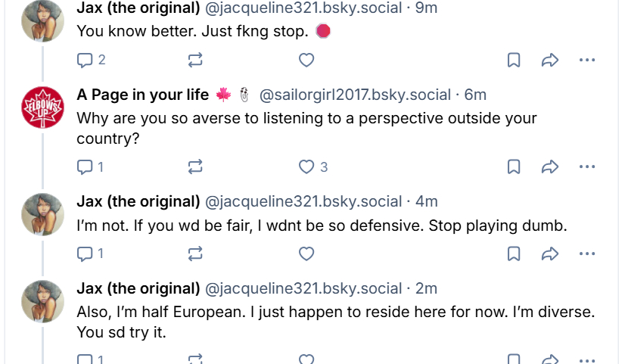The width and height of the screenshot is (628, 364).
Task: Open the @sailorgirl2017.bsky.social handle link
Action: pyautogui.click(x=355, y=95)
